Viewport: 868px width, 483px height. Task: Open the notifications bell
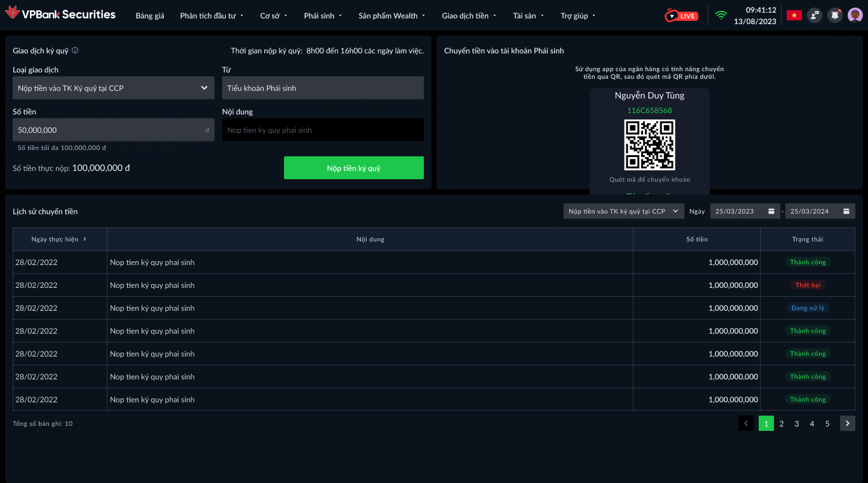pos(835,15)
